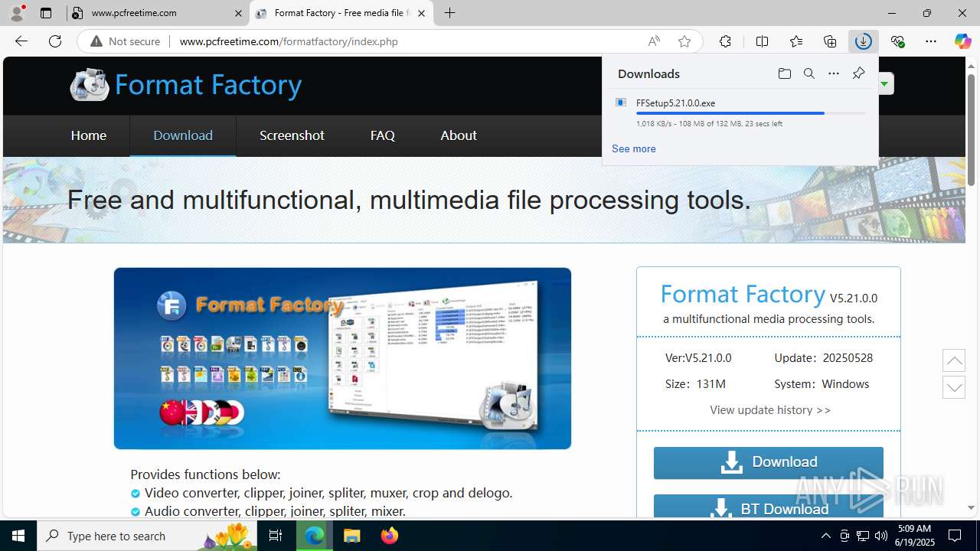This screenshot has width=980, height=551.
Task: Click the page scroll-down arrow box
Action: (954, 387)
